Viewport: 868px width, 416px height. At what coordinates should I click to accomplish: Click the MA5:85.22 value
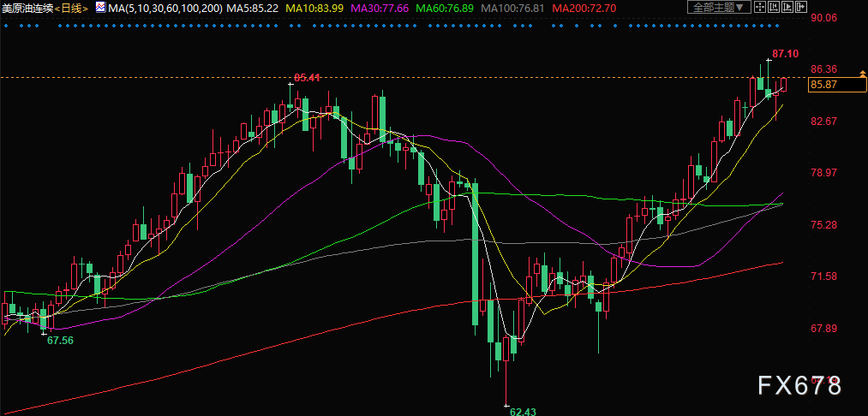tap(254, 8)
